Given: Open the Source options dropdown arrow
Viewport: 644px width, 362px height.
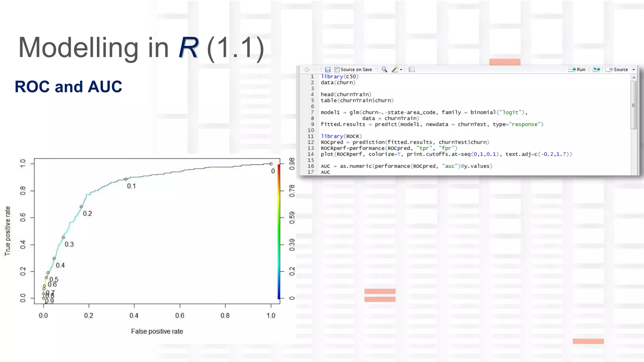Looking at the screenshot, I should pyautogui.click(x=634, y=70).
